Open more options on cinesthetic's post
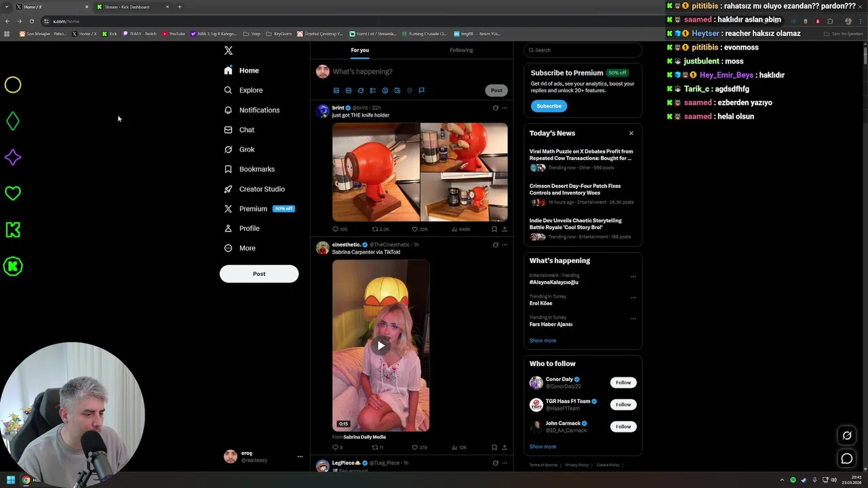The image size is (868, 488). pos(505,245)
